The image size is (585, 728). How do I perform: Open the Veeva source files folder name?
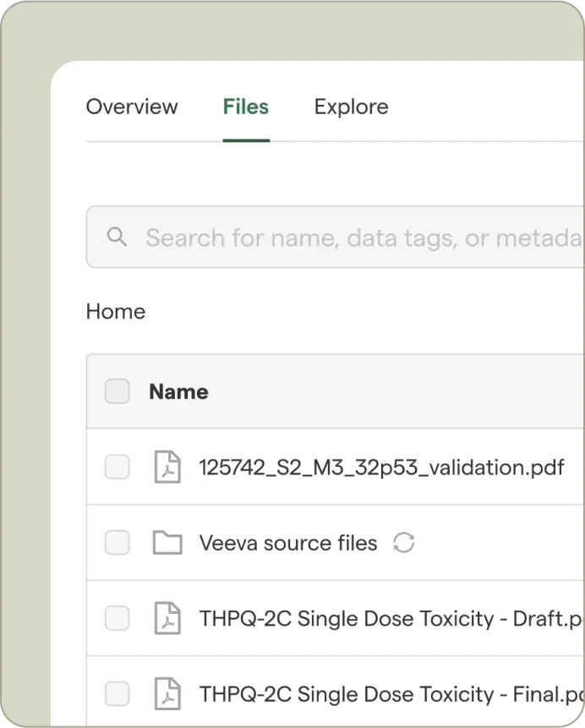coord(288,543)
